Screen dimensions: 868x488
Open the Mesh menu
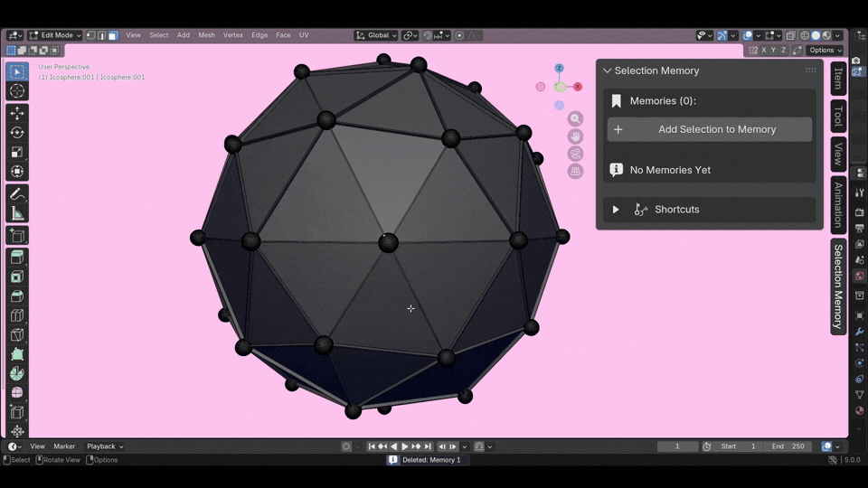(206, 35)
